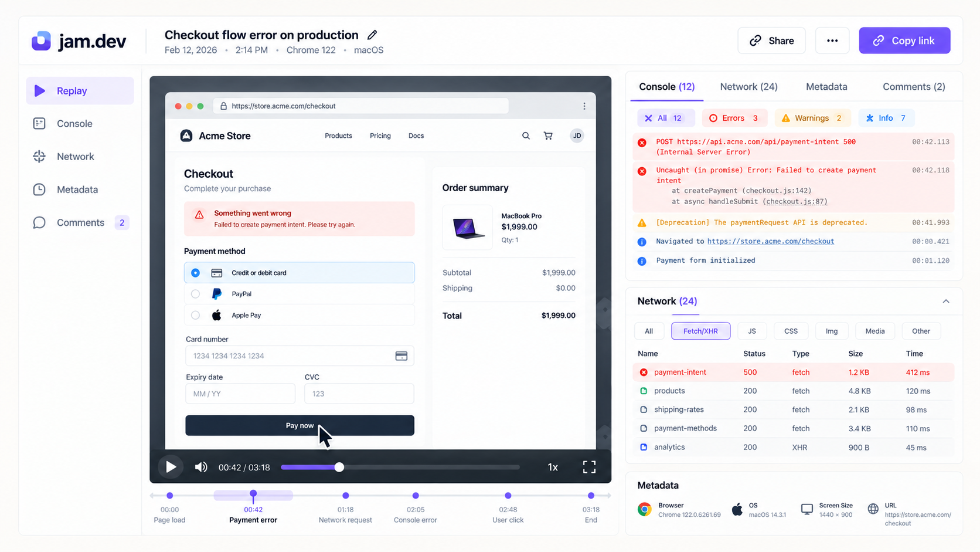Image resolution: width=980 pixels, height=552 pixels.
Task: Open Network in the left sidebar
Action: [x=80, y=157]
